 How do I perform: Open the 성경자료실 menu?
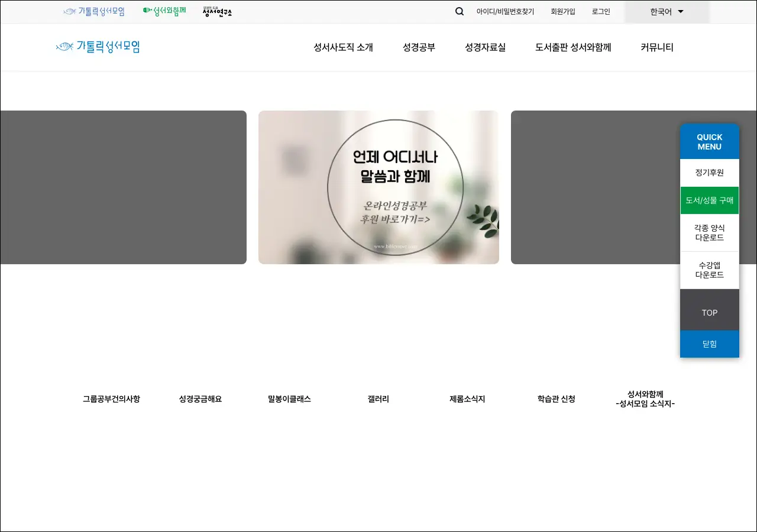pos(485,48)
